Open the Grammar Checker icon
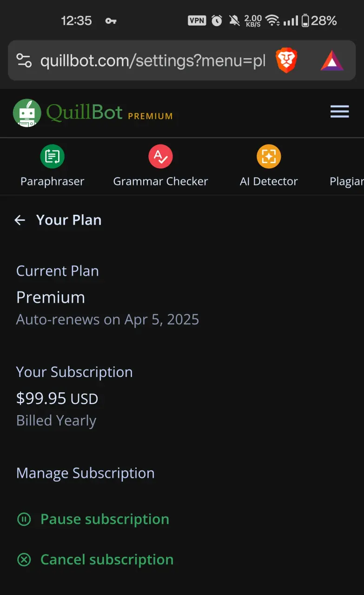364x595 pixels. point(160,156)
